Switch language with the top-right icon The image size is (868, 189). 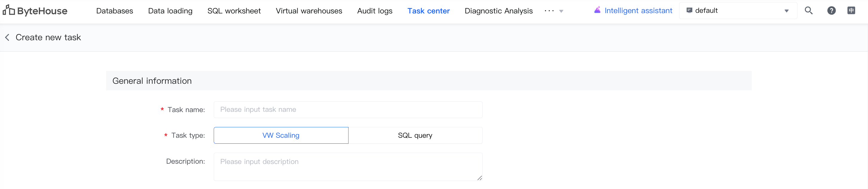click(851, 11)
